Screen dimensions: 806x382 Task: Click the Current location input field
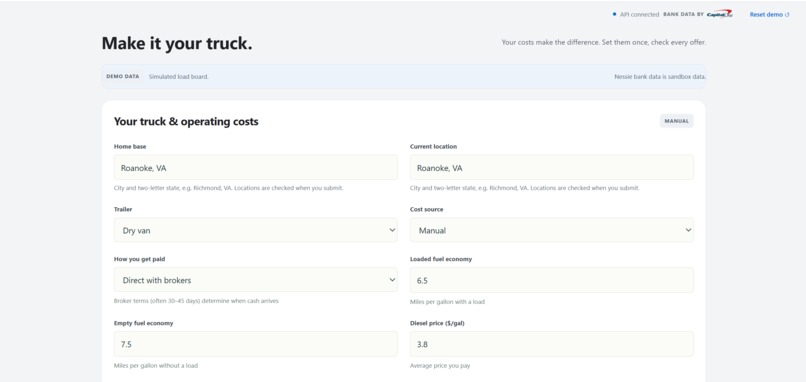coord(552,168)
